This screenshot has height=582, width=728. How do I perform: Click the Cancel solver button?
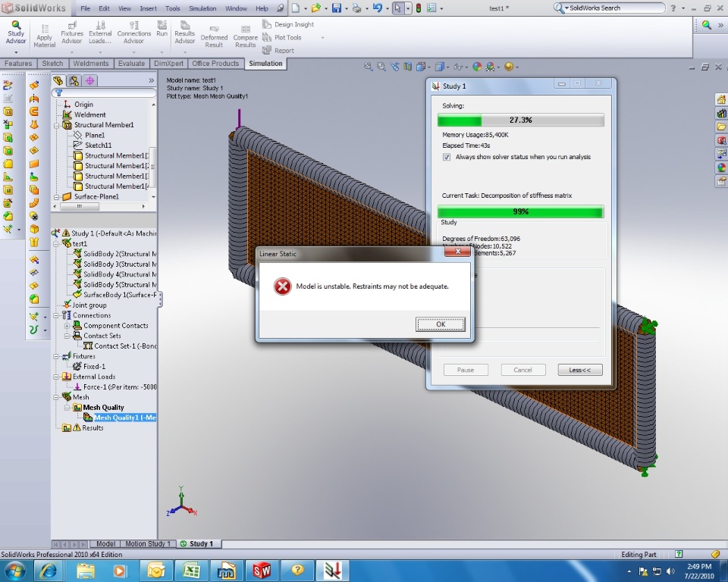(522, 370)
